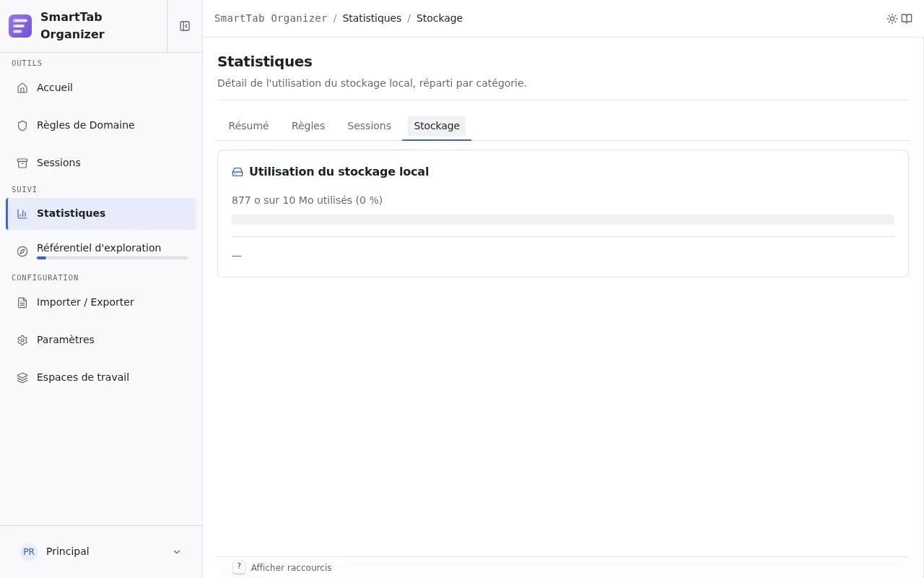Image resolution: width=924 pixels, height=578 pixels.
Task: Open Sessions from the sidebar menu
Action: pyautogui.click(x=101, y=163)
